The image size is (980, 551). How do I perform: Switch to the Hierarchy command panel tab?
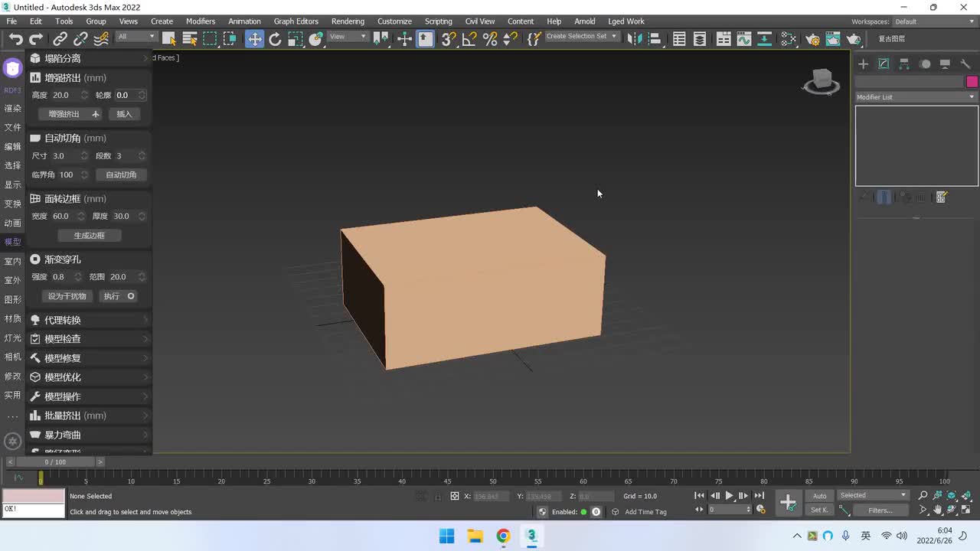coord(904,64)
